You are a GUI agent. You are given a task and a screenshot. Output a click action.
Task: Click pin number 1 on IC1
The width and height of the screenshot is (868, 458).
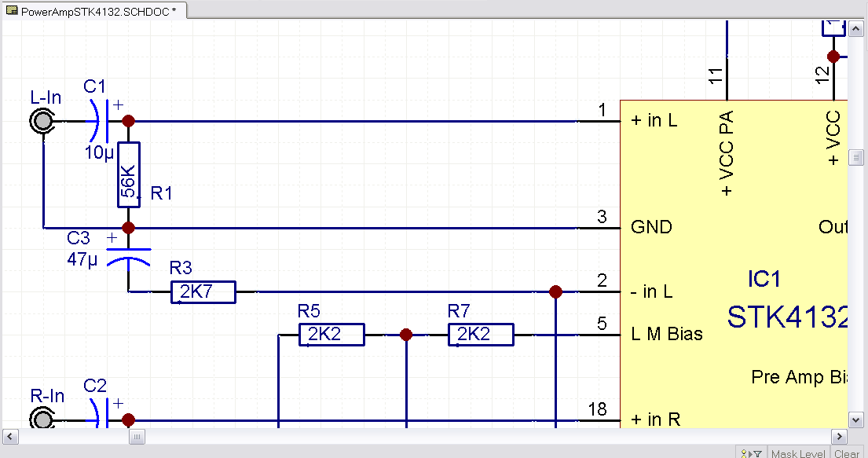(x=602, y=110)
